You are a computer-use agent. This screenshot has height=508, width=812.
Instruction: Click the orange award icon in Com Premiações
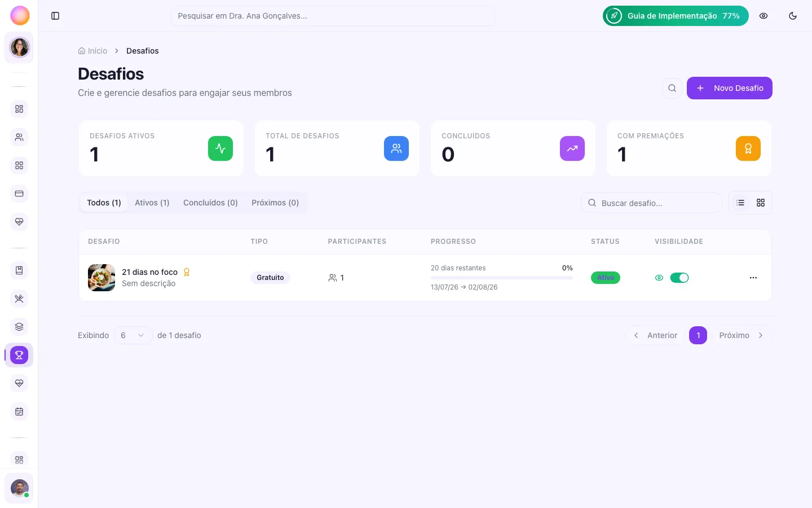(x=748, y=148)
